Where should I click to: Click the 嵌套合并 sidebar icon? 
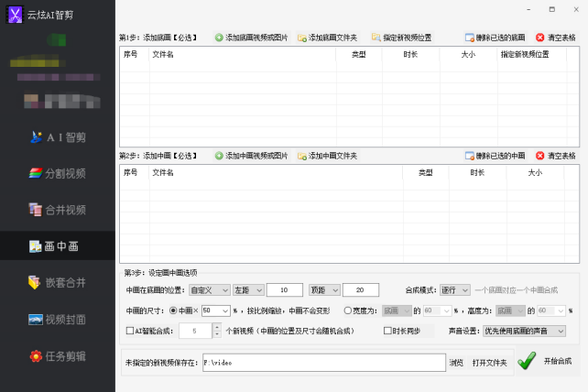coord(35,282)
